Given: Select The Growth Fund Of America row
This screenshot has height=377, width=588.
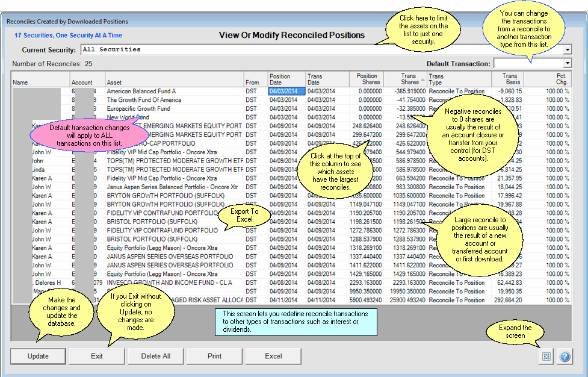Looking at the screenshot, I should 144,100.
